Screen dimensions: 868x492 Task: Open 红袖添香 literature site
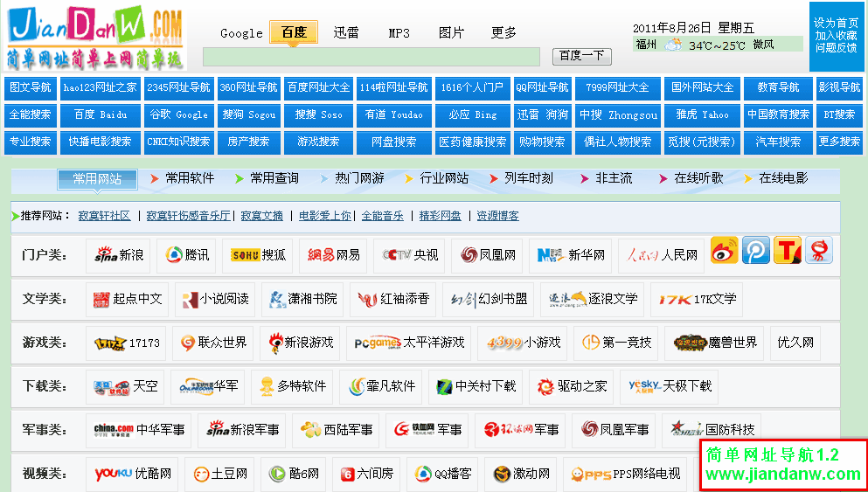point(392,300)
